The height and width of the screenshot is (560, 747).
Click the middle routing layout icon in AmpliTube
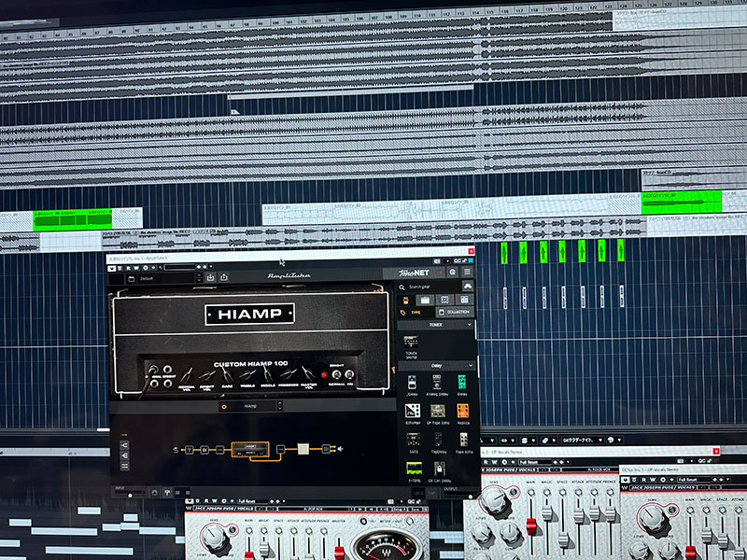[x=124, y=455]
